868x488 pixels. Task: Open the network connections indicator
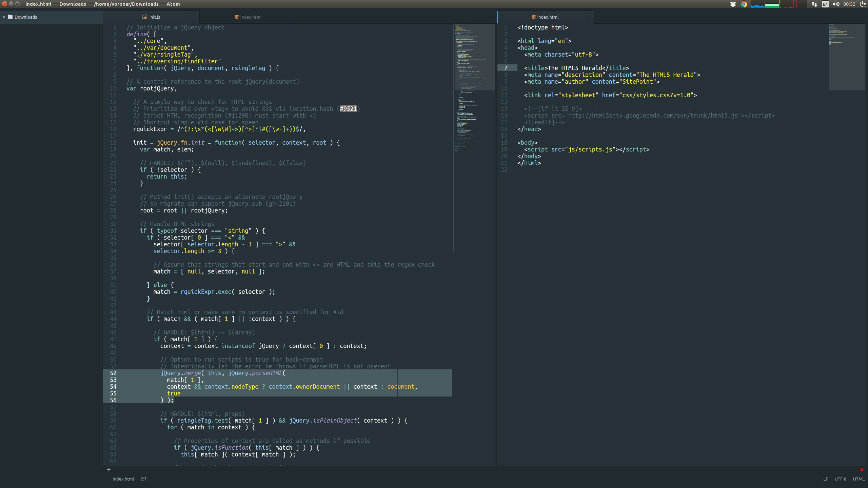814,4
